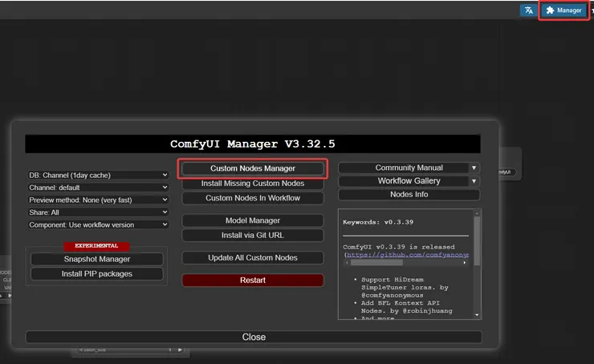The height and width of the screenshot is (364, 594).
Task: Open Nodes Info
Action: point(409,195)
